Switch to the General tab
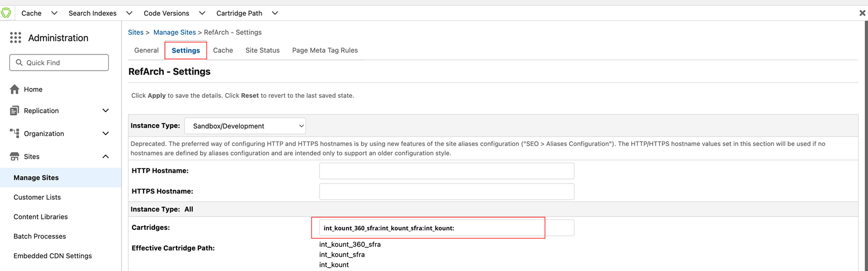868x271 pixels. (146, 50)
